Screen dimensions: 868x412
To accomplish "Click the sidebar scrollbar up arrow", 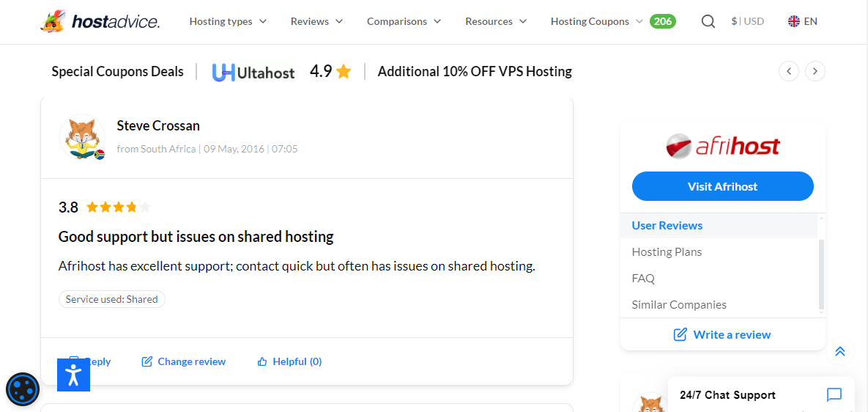I will [822, 218].
